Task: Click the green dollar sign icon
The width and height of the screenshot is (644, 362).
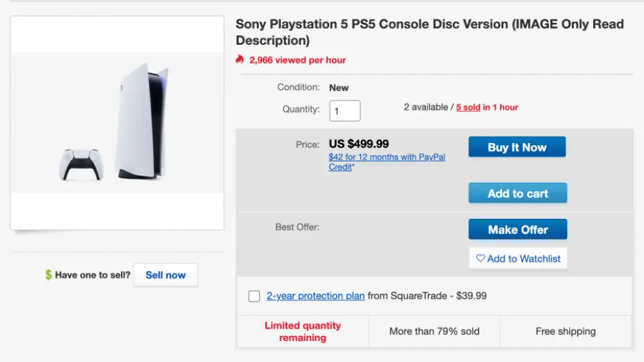Action: (x=48, y=275)
